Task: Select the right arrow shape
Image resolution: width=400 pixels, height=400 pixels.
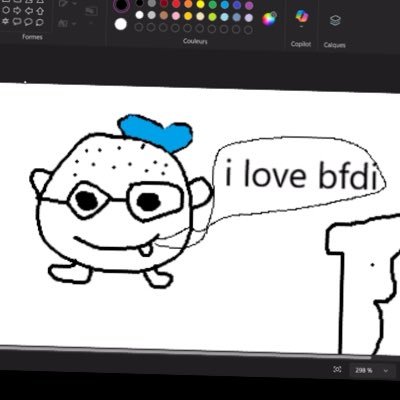Action: [17, 10]
